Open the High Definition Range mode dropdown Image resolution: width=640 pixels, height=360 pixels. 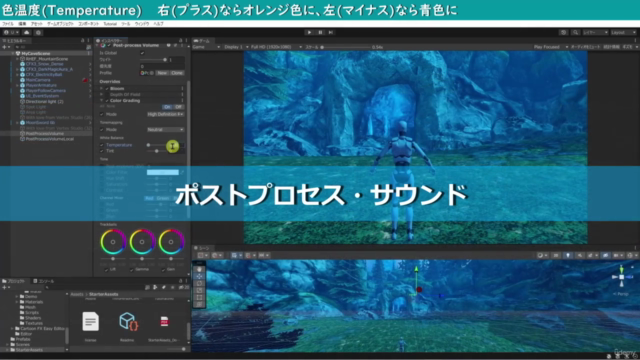tap(165, 114)
